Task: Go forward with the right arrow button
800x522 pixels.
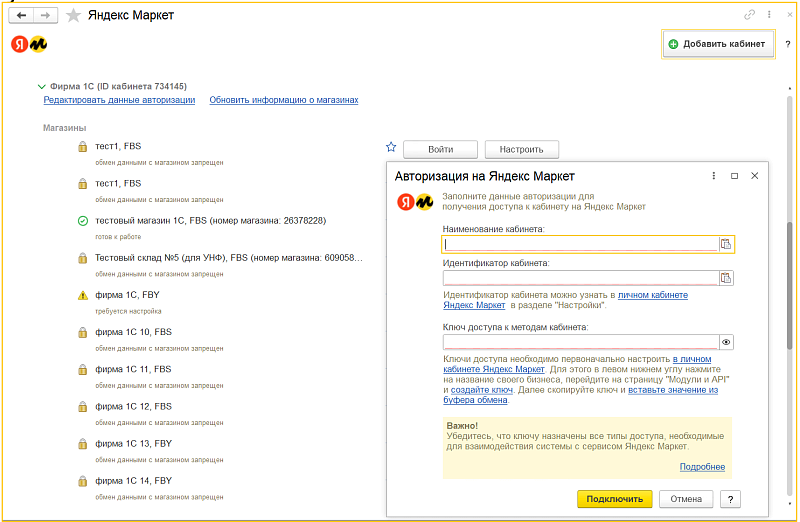Action: pyautogui.click(x=45, y=15)
